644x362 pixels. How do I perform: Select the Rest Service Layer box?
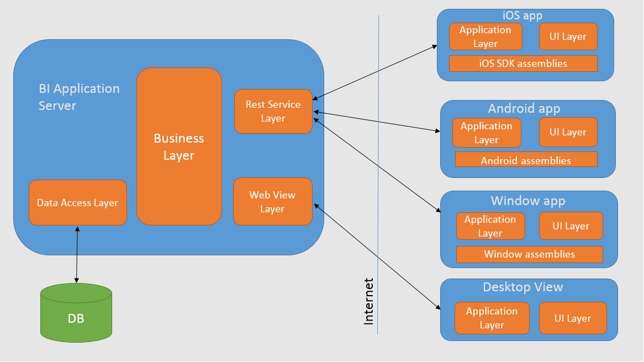[273, 111]
